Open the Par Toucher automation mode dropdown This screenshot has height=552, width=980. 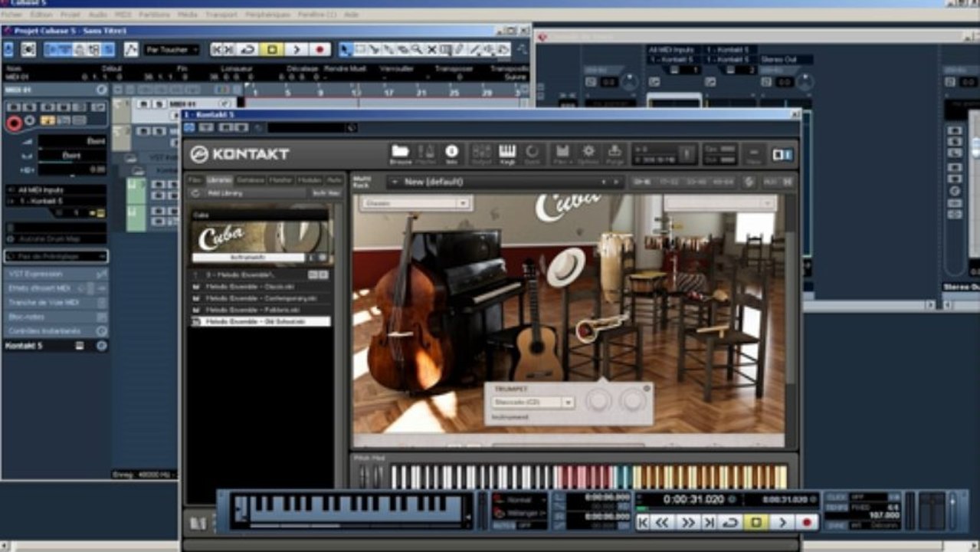(172, 49)
